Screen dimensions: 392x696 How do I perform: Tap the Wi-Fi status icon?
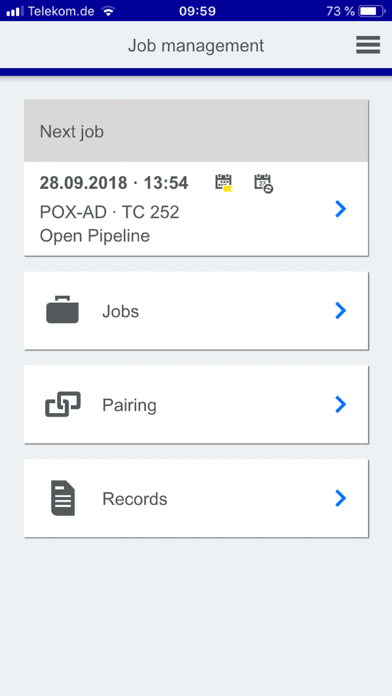coord(108,11)
